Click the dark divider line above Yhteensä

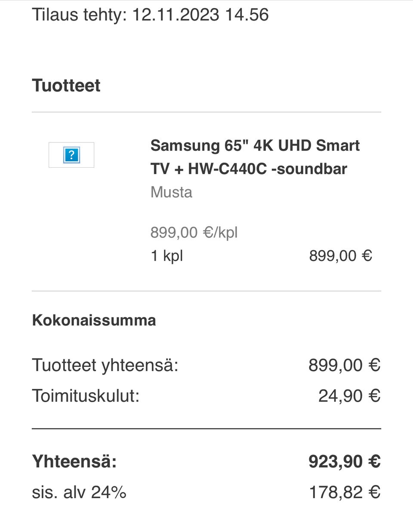point(206,429)
